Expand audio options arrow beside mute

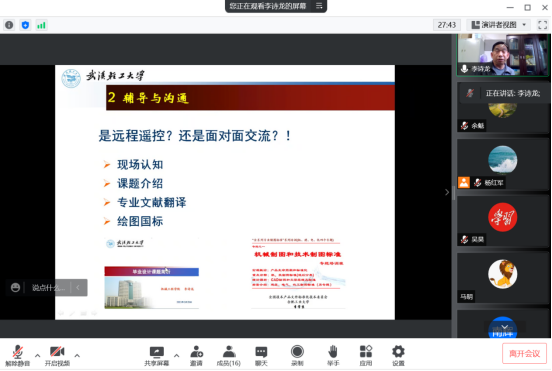click(37, 356)
